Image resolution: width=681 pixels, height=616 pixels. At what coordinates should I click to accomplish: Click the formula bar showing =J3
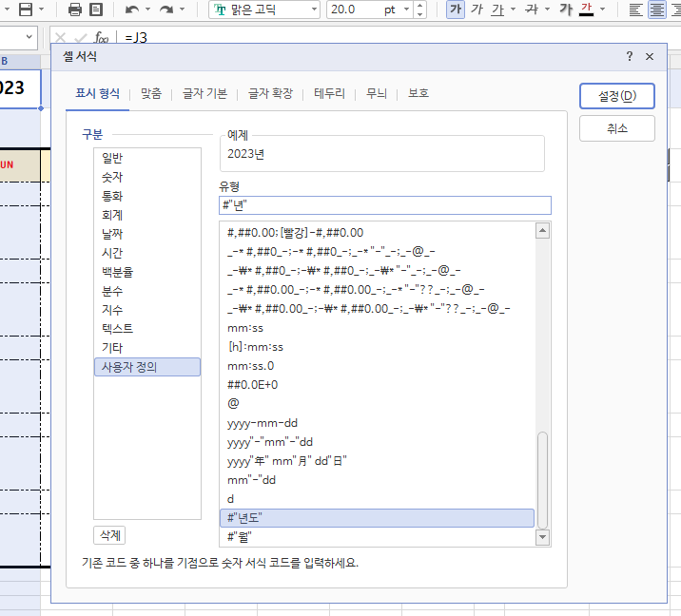click(x=136, y=38)
